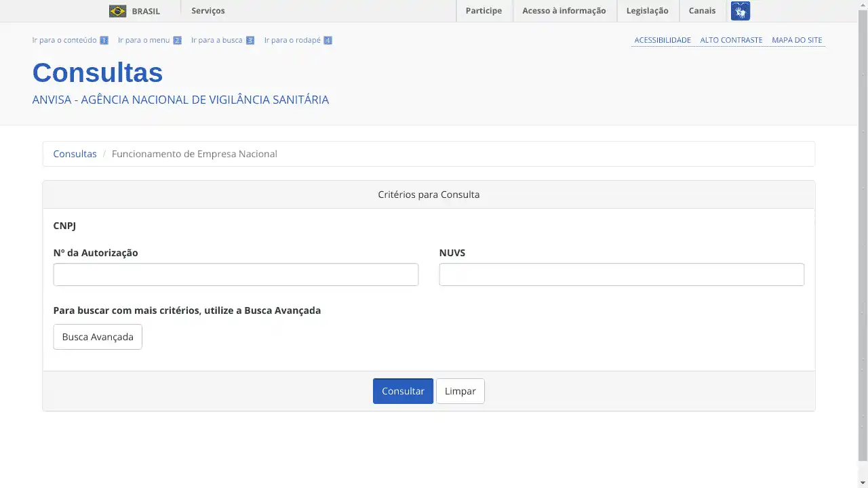Select Canais in the top bar
This screenshot has width=868, height=488.
pyautogui.click(x=702, y=11)
